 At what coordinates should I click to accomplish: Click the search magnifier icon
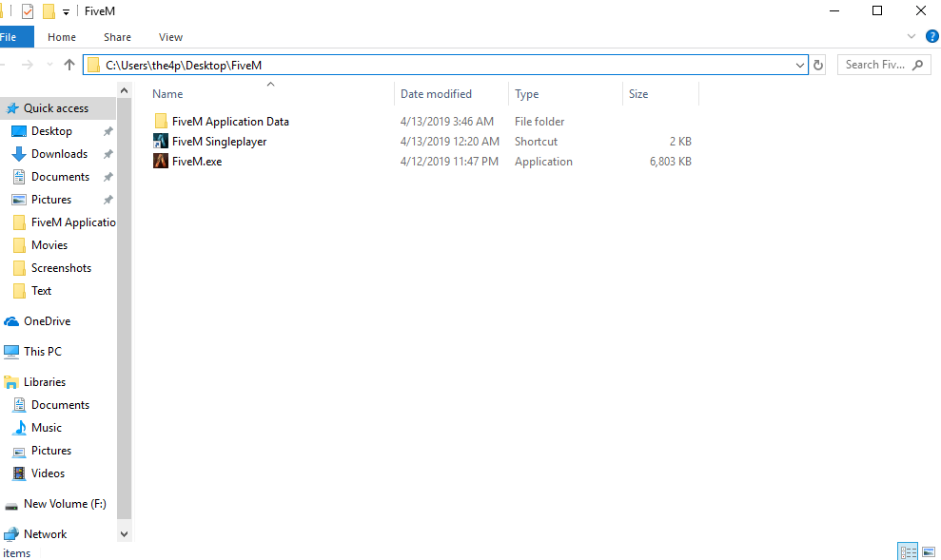pyautogui.click(x=917, y=65)
